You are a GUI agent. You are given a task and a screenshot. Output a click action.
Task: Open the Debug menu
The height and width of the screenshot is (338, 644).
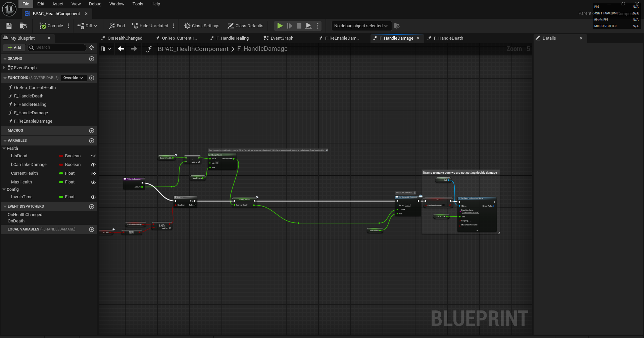click(95, 4)
